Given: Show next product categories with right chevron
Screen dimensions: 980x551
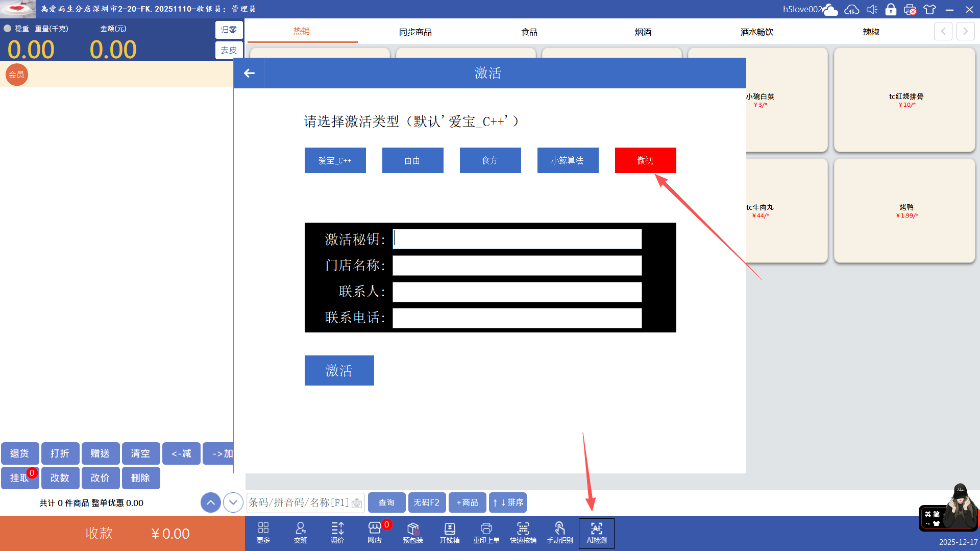Looking at the screenshot, I should coord(965,31).
